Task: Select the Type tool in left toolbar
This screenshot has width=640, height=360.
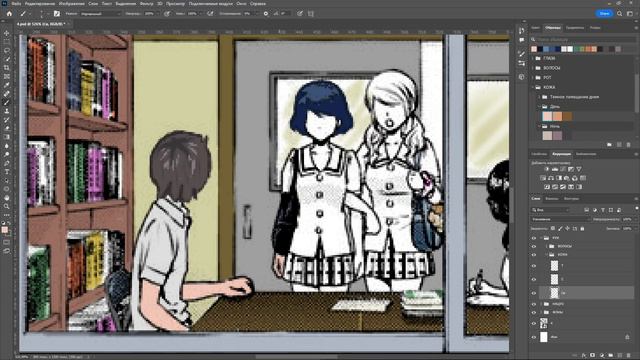Action: point(7,172)
